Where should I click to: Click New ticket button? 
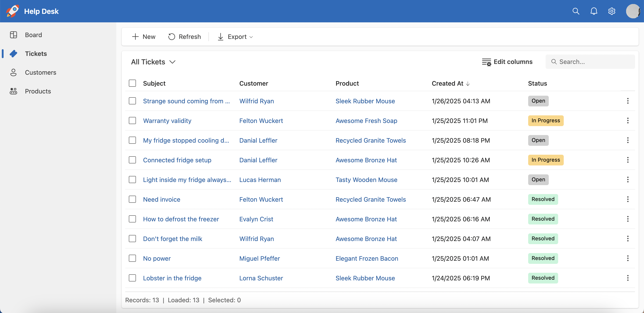[x=144, y=37]
